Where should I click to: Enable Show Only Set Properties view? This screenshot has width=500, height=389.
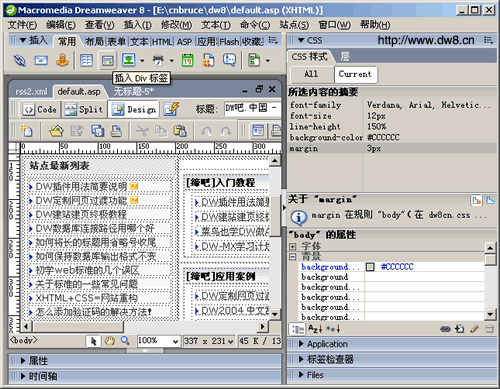pos(333,329)
